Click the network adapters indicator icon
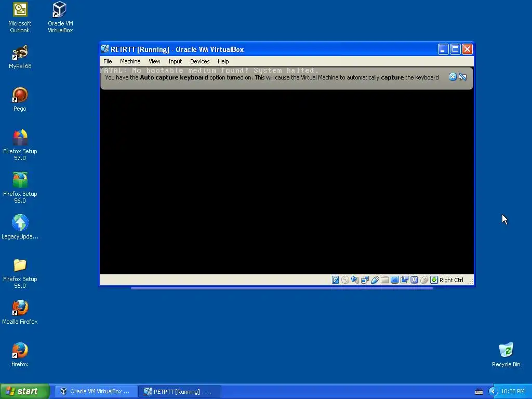This screenshot has width=532, height=399. click(x=365, y=280)
